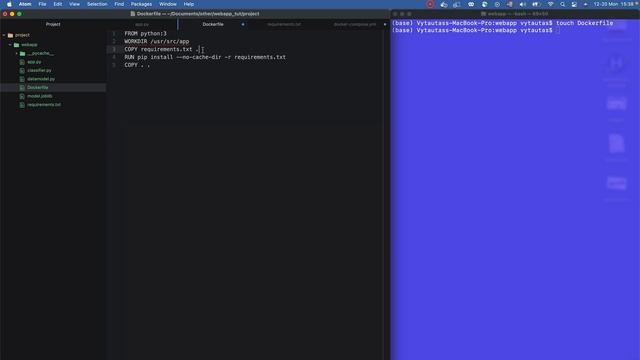
Task: Focus the terminal prompt cursor line
Action: (x=476, y=31)
